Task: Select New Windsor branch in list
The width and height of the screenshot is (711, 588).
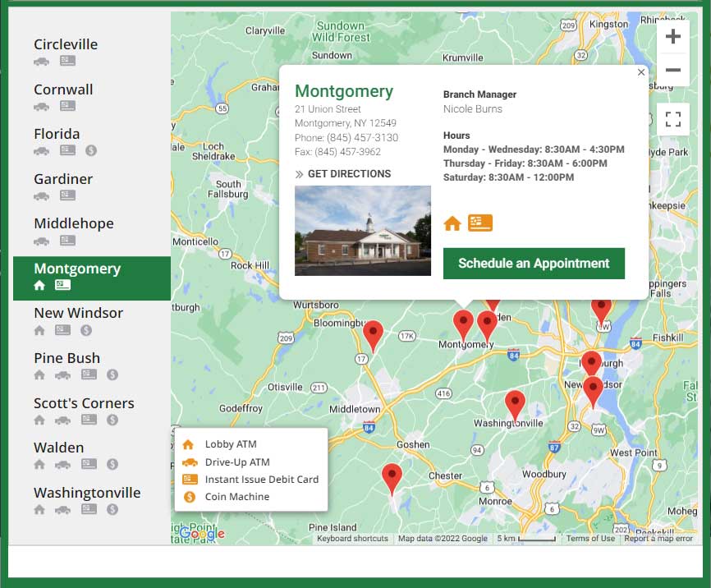Action: [x=79, y=313]
